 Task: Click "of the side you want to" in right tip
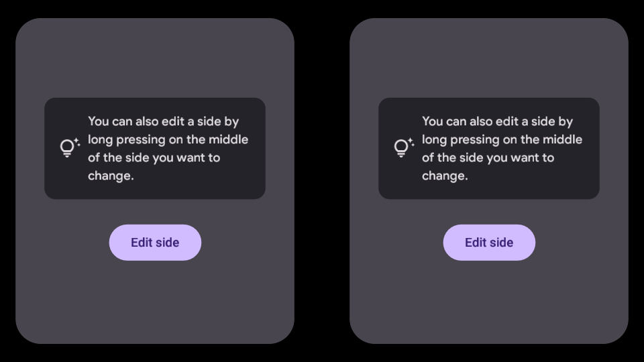pyautogui.click(x=488, y=158)
